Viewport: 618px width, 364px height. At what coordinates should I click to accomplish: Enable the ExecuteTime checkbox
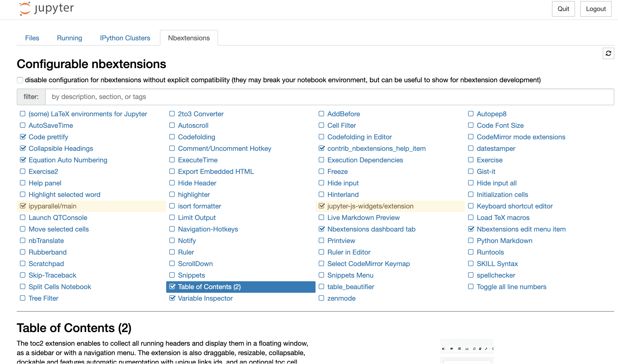tap(172, 160)
